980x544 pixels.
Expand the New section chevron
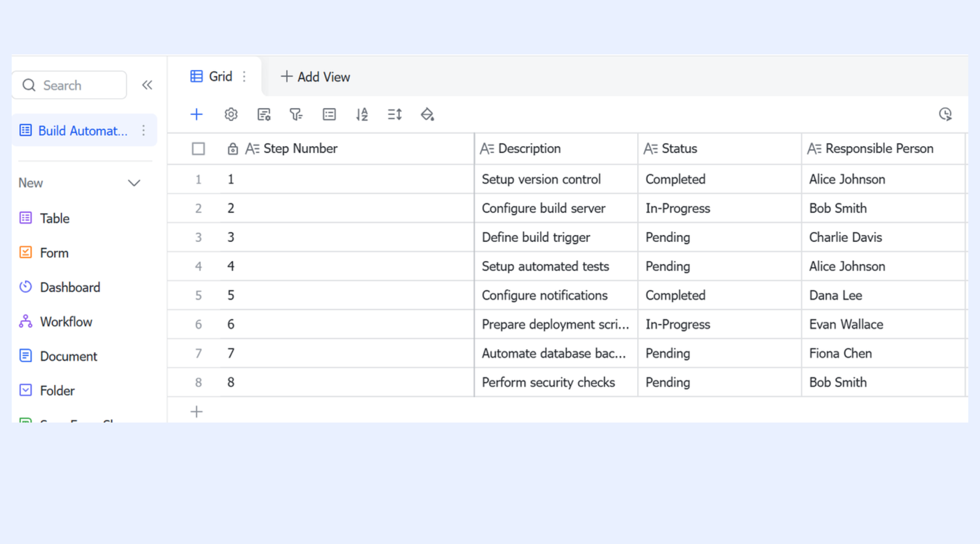[x=134, y=183]
